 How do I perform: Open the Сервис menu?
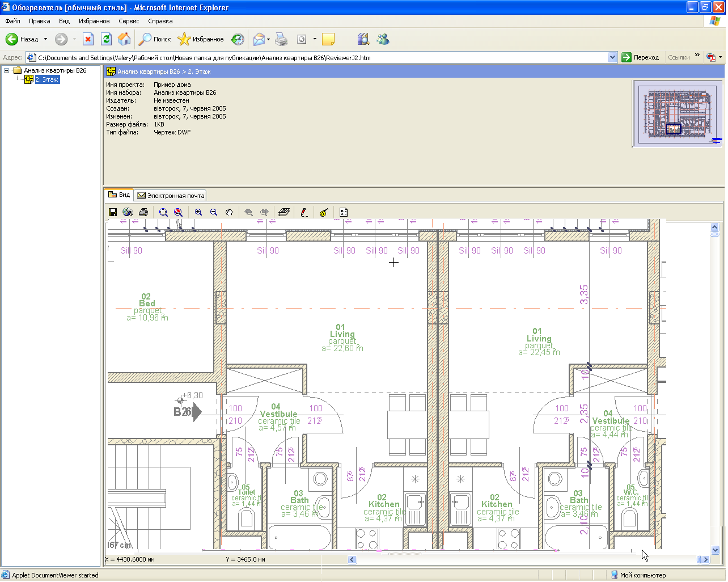(x=129, y=21)
